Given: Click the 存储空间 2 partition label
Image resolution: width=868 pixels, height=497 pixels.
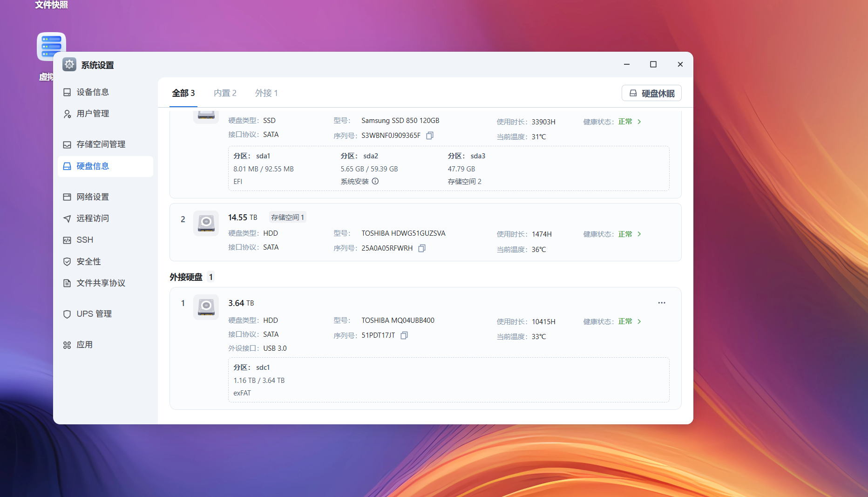Looking at the screenshot, I should [x=464, y=182].
